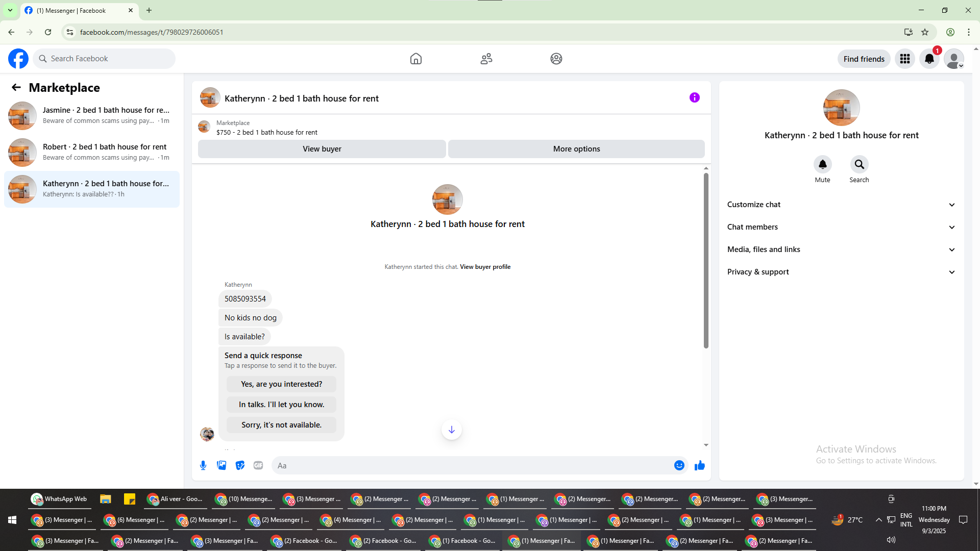Open WhatsApp Web from the taskbar
The width and height of the screenshot is (980, 551).
click(59, 499)
